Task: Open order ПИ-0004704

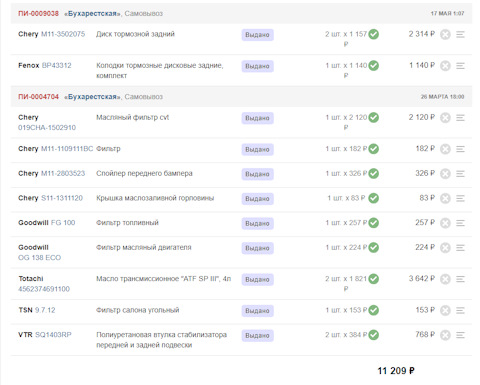Action: pyautogui.click(x=38, y=97)
